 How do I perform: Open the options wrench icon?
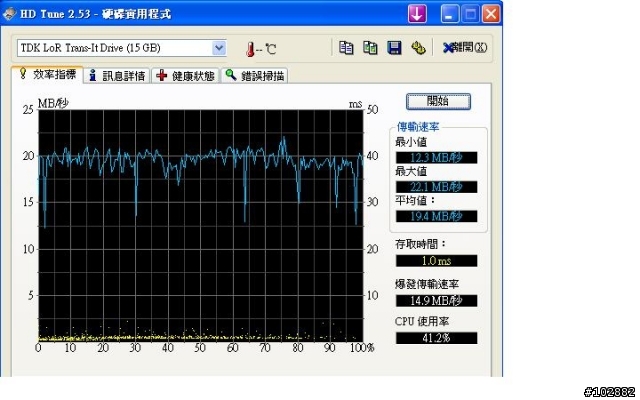coord(418,48)
